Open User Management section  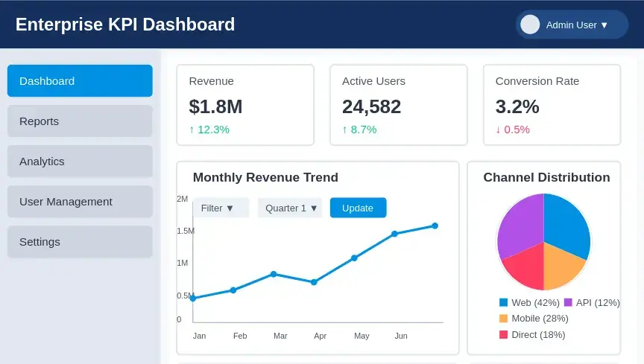(80, 202)
